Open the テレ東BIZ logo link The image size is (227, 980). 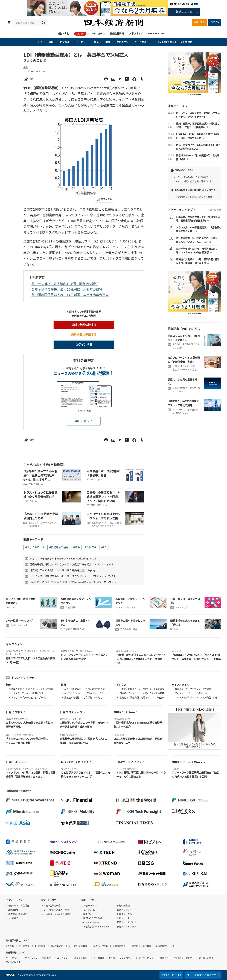pyautogui.click(x=60, y=863)
